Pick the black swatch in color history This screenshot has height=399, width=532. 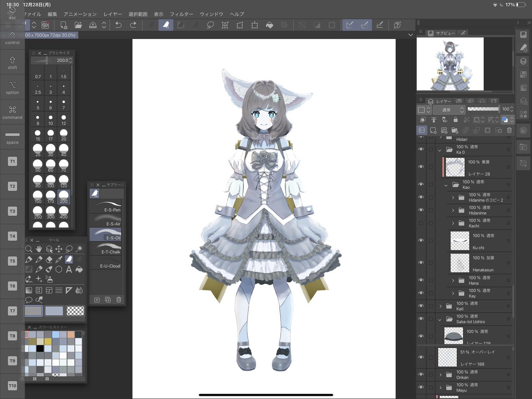[40, 348]
